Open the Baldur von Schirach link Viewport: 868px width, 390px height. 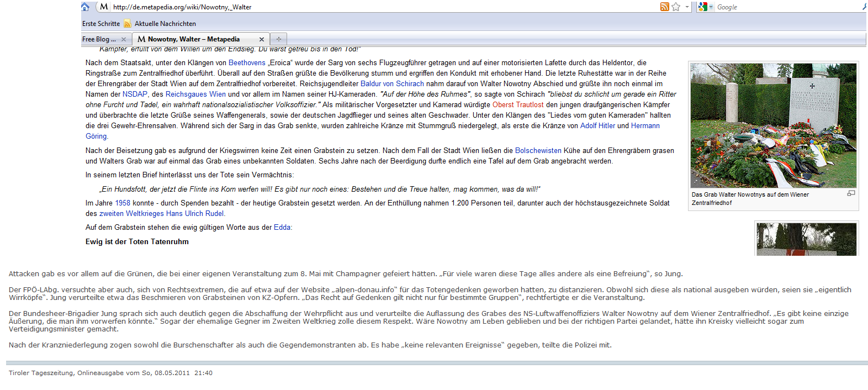click(x=392, y=84)
